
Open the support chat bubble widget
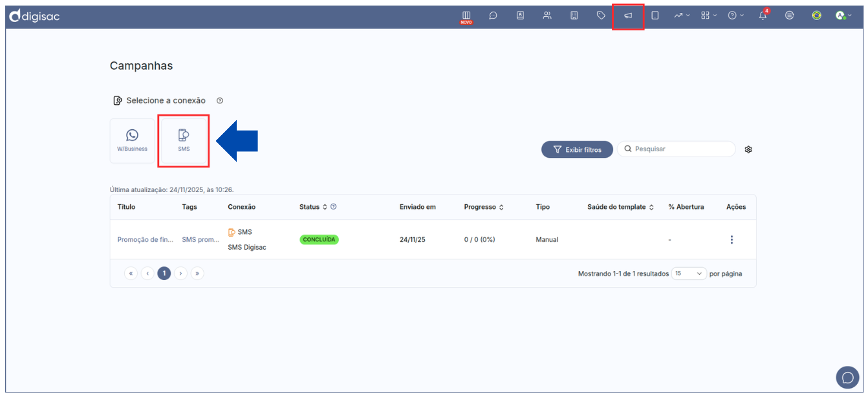(x=847, y=378)
